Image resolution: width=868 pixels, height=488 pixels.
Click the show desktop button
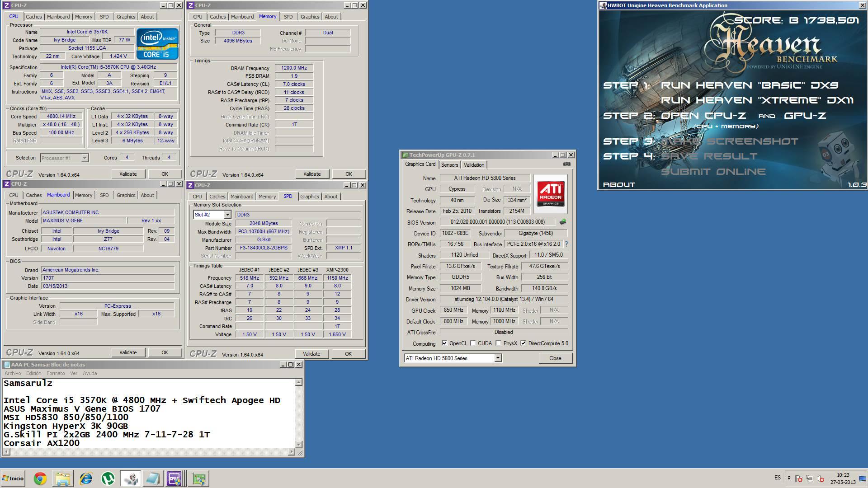point(863,479)
